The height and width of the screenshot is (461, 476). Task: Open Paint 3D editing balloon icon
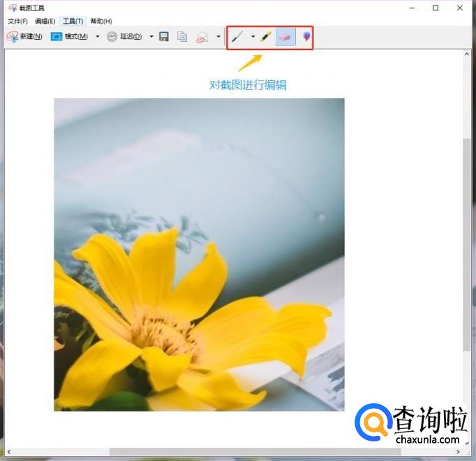click(306, 36)
